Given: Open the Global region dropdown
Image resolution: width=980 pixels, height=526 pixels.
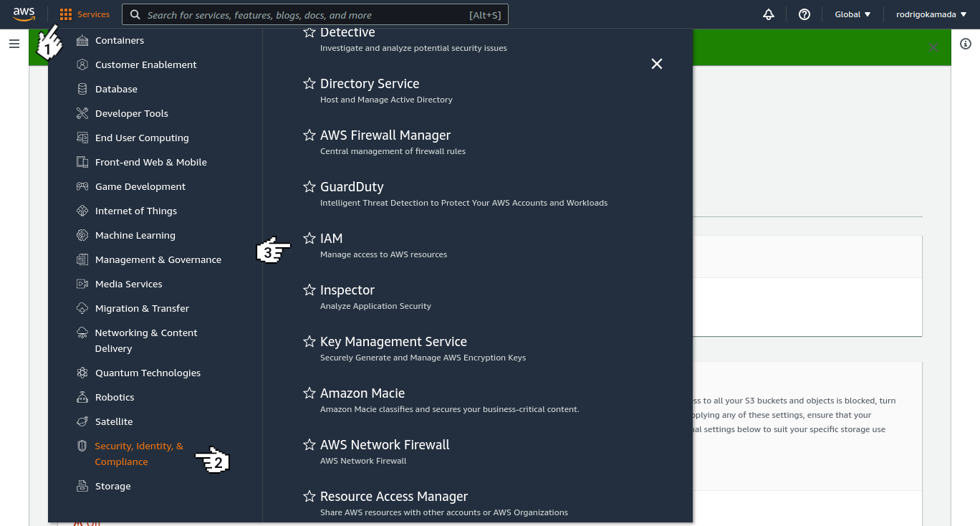Looking at the screenshot, I should tap(852, 14).
